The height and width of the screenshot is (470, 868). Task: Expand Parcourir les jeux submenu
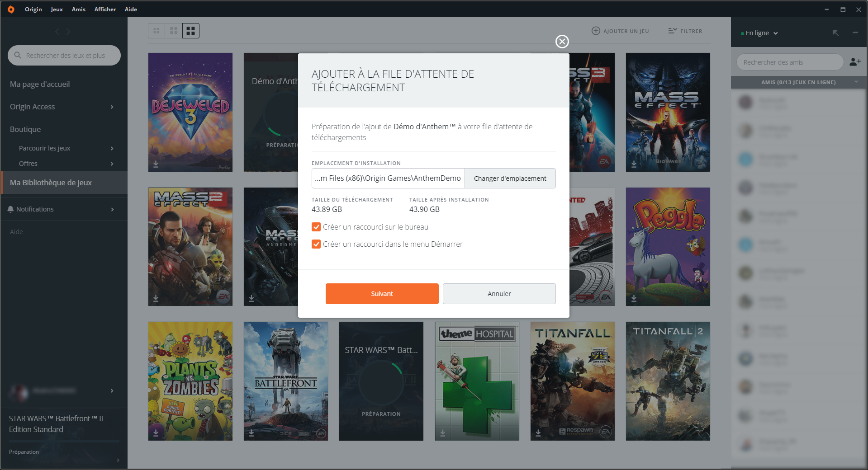pos(112,148)
